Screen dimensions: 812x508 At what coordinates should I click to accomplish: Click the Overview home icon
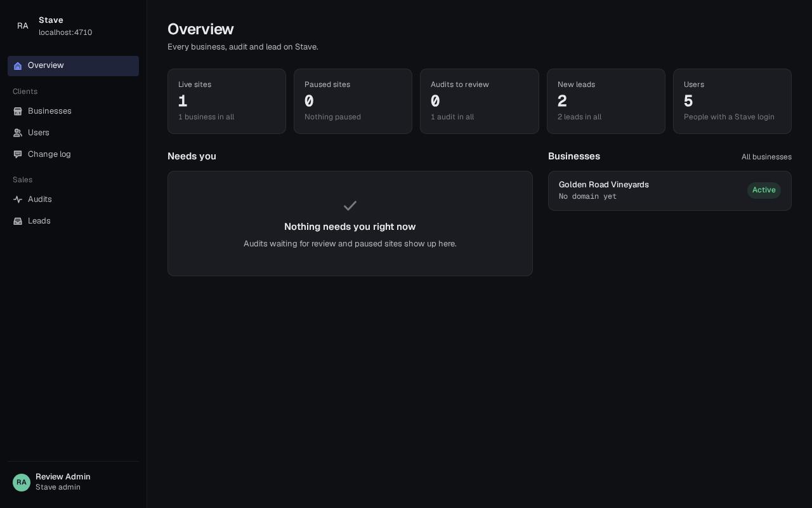click(x=18, y=66)
